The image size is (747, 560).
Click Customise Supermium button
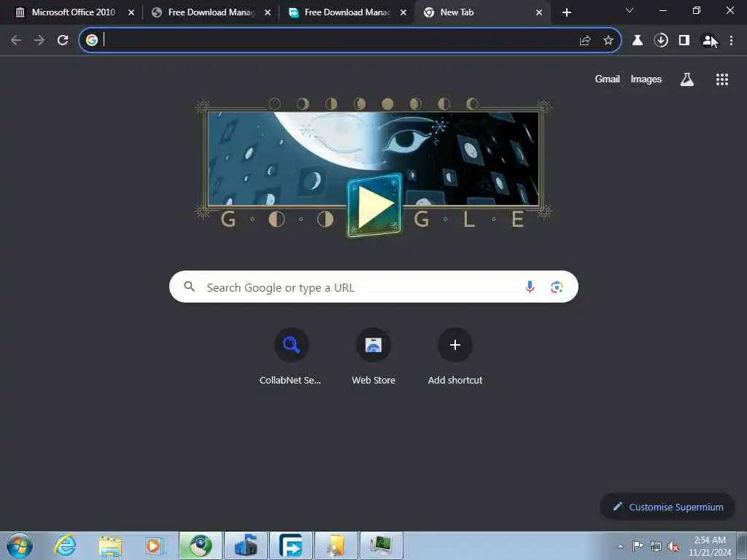tap(667, 507)
